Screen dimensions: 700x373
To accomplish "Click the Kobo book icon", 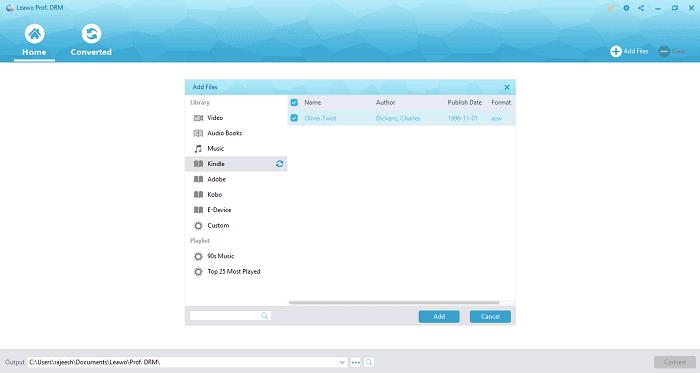I will (x=198, y=195).
